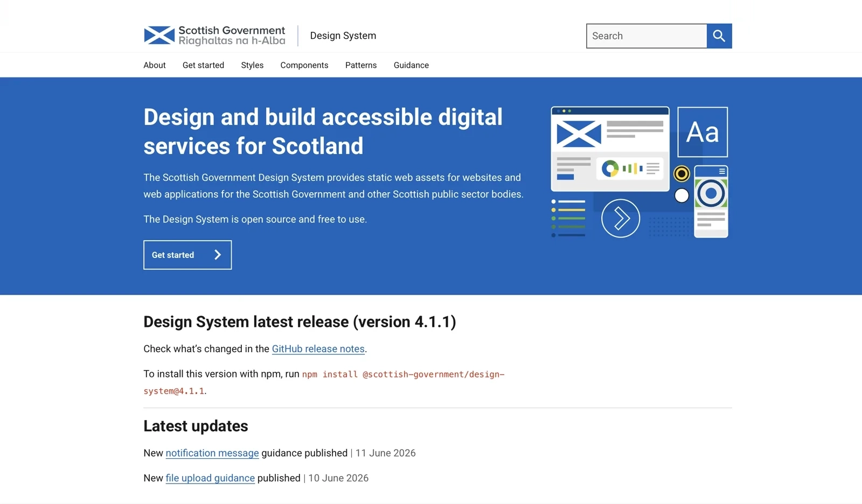Click the Aa typography tile in hero illustration
The image size is (862, 504).
(703, 132)
